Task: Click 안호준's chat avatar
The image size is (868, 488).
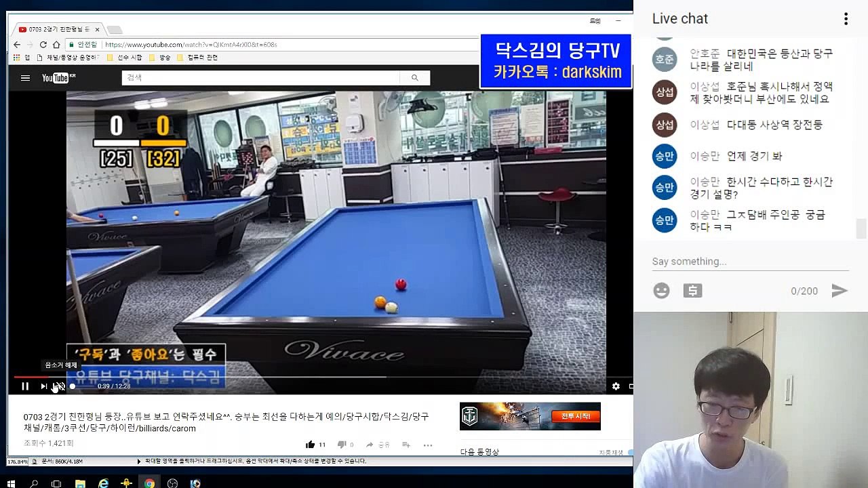Action: click(x=665, y=60)
